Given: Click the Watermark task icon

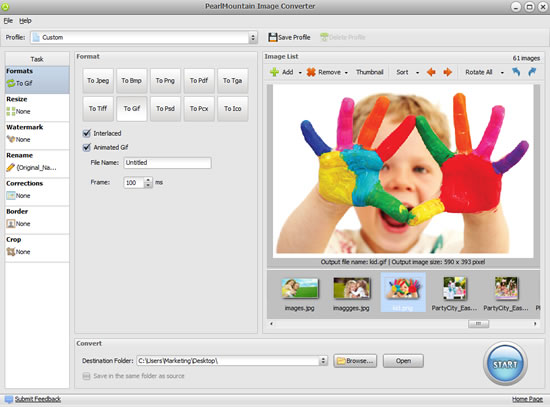Looking at the screenshot, I should point(11,140).
